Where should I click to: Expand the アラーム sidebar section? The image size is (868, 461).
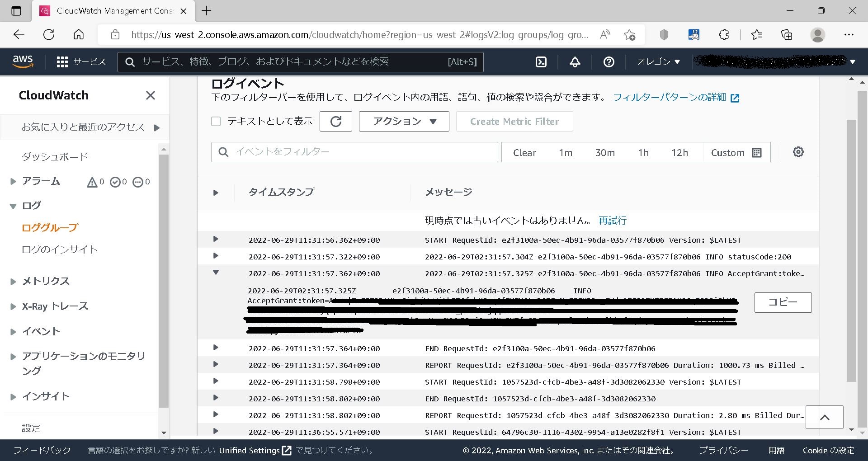pyautogui.click(x=13, y=182)
